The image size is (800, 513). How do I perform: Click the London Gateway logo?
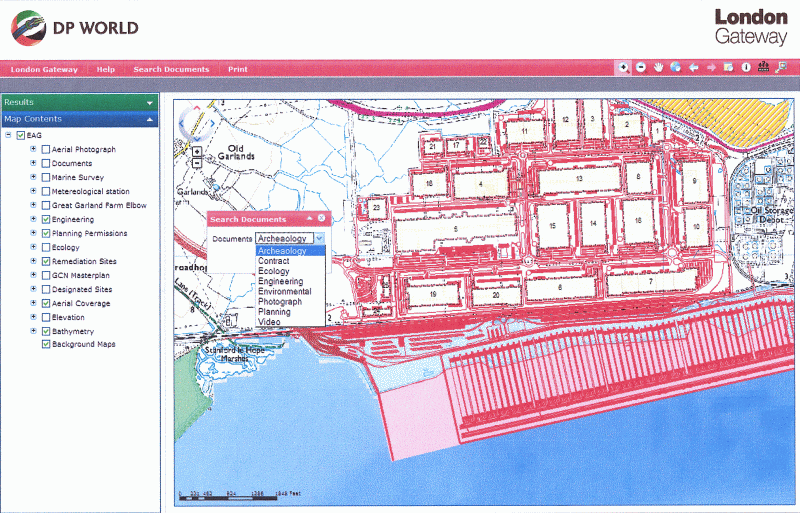[x=751, y=27]
